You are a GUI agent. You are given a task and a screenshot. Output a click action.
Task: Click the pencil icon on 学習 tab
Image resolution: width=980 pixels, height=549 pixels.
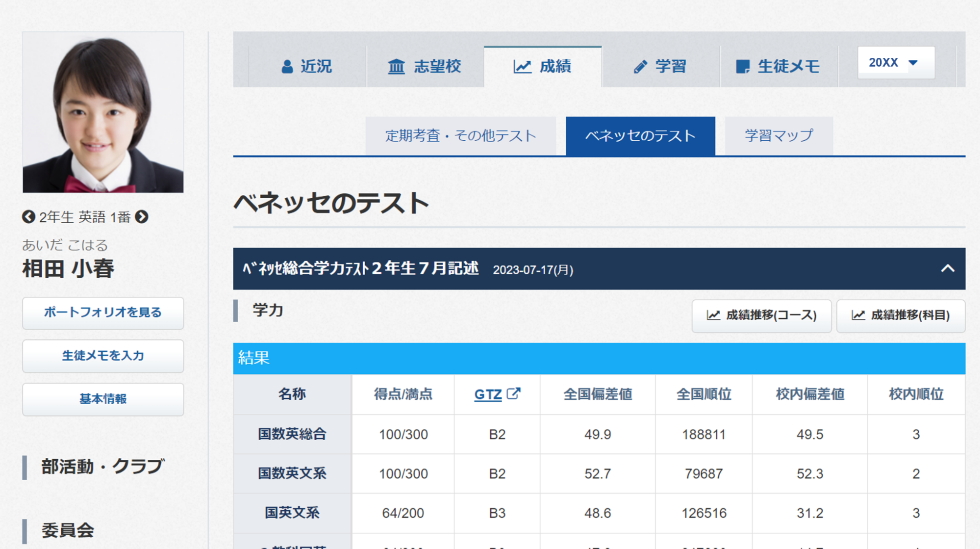640,66
